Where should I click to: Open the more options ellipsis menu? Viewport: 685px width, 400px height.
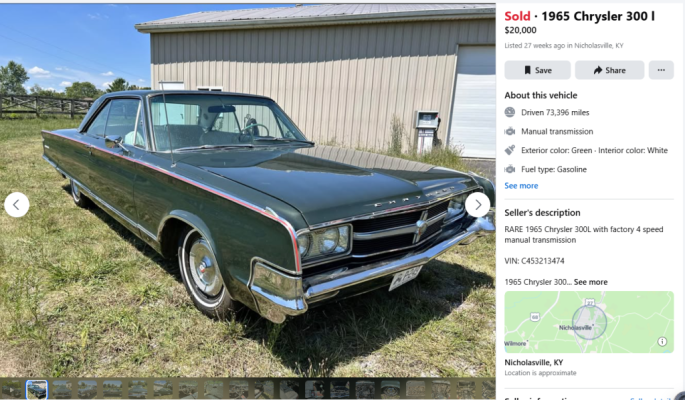661,70
